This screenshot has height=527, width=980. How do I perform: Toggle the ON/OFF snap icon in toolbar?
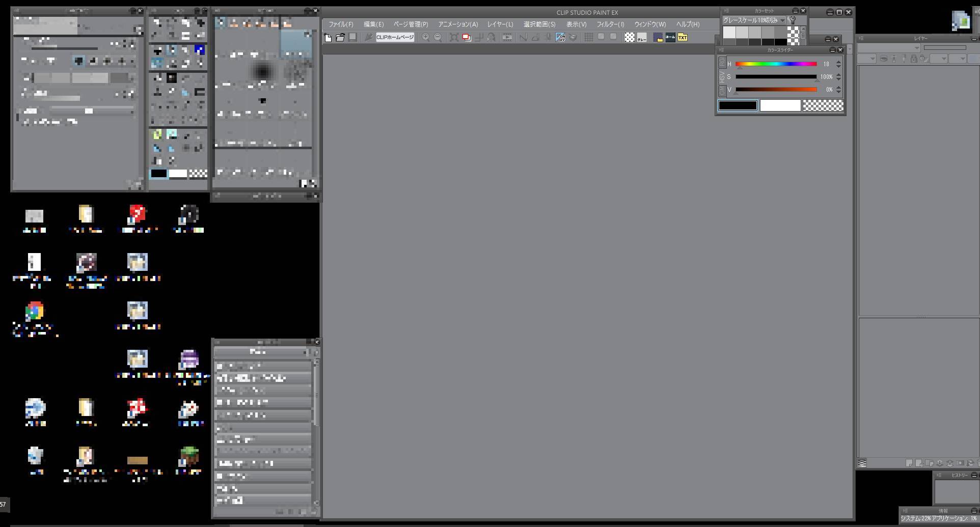(560, 38)
